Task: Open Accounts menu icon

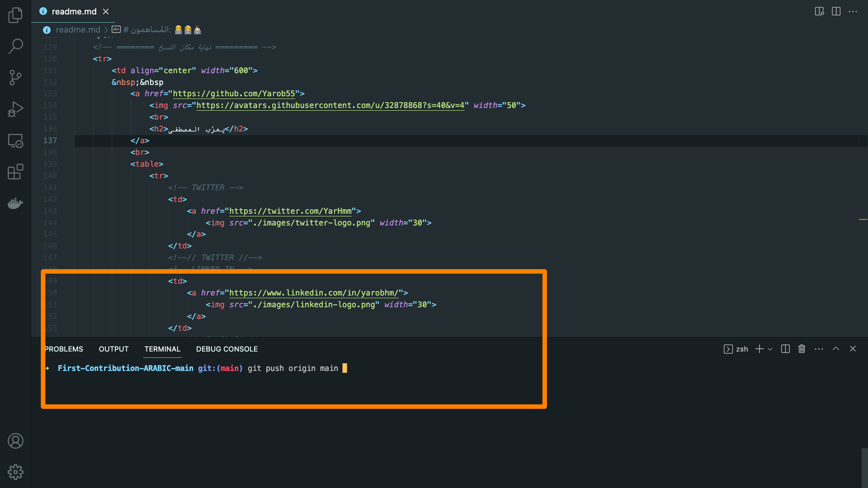Action: tap(15, 441)
